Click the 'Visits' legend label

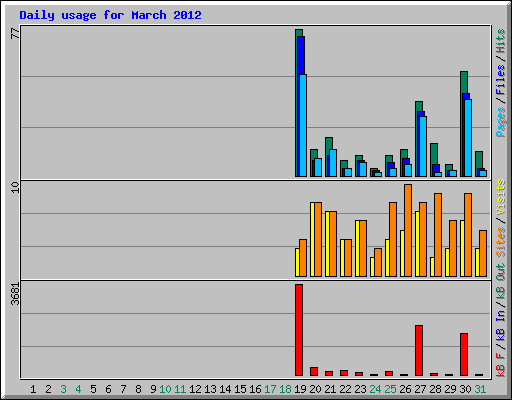(x=500, y=197)
